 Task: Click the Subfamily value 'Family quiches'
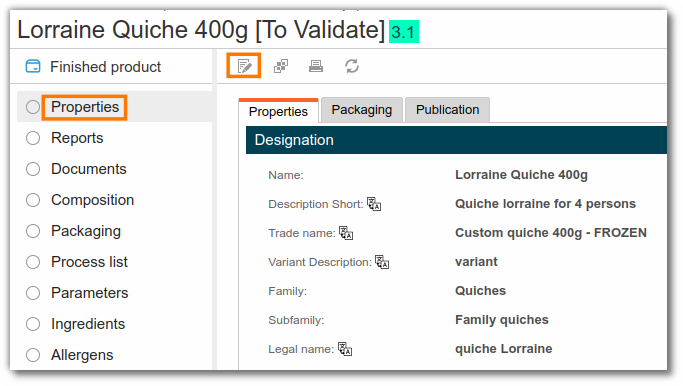(502, 320)
